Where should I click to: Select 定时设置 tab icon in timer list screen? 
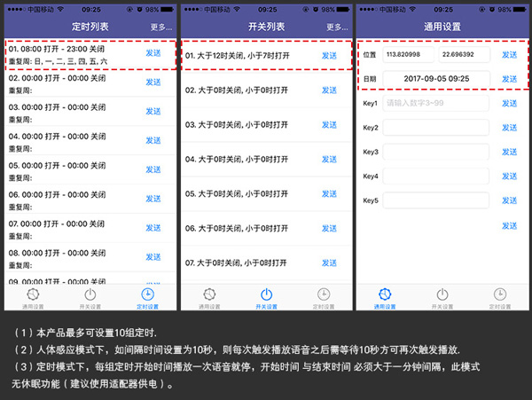click(x=147, y=294)
